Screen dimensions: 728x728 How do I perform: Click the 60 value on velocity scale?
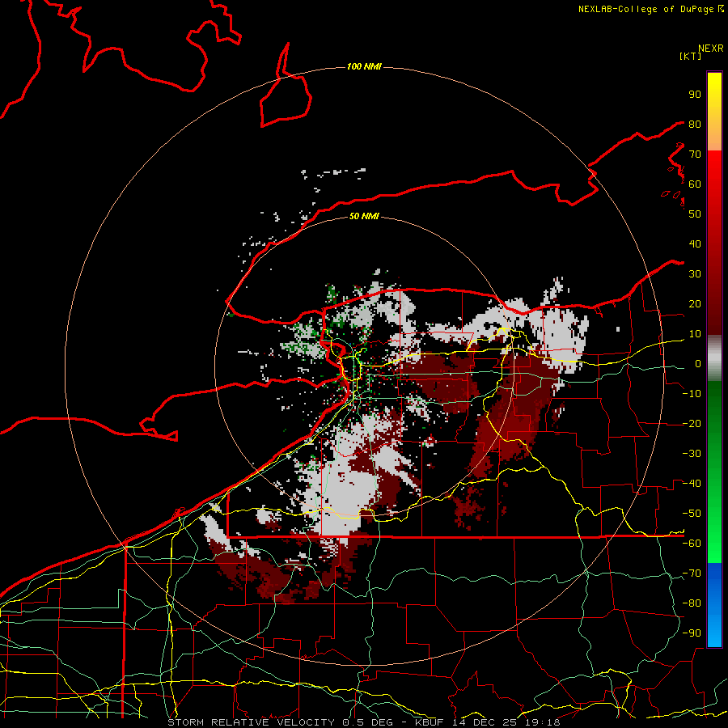pyautogui.click(x=695, y=184)
